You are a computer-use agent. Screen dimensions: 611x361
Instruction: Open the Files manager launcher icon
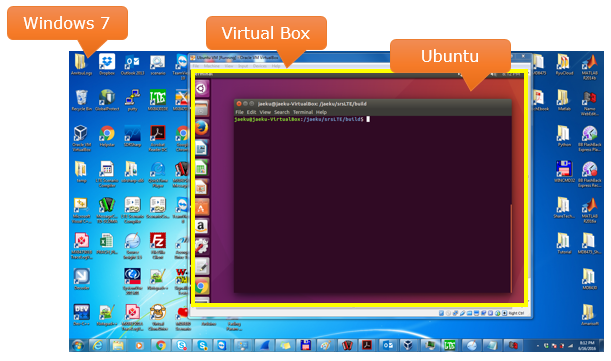pyautogui.click(x=201, y=108)
